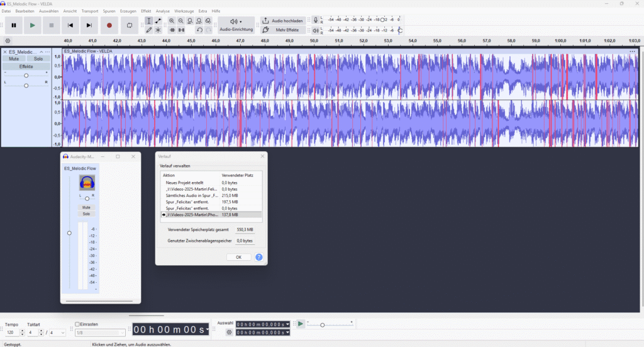Open the Auswählen menu
Image resolution: width=644 pixels, height=347 pixels.
pyautogui.click(x=48, y=11)
